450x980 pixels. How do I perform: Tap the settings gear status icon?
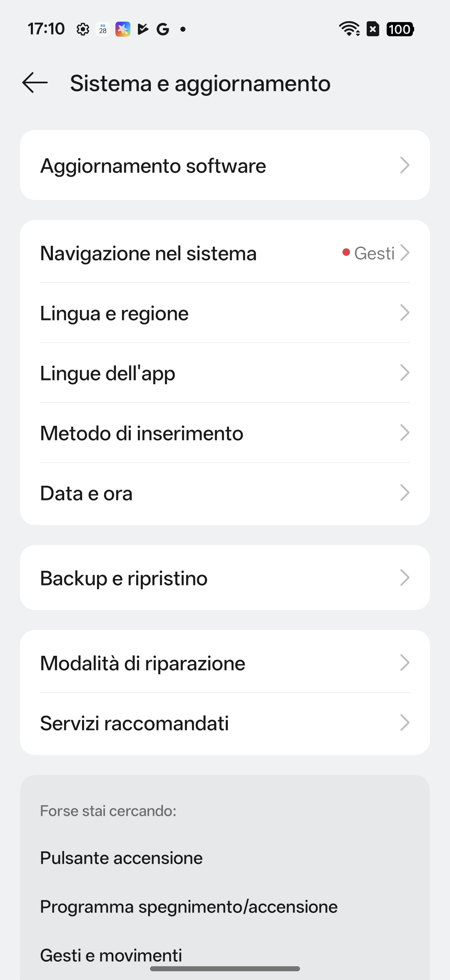[x=83, y=29]
